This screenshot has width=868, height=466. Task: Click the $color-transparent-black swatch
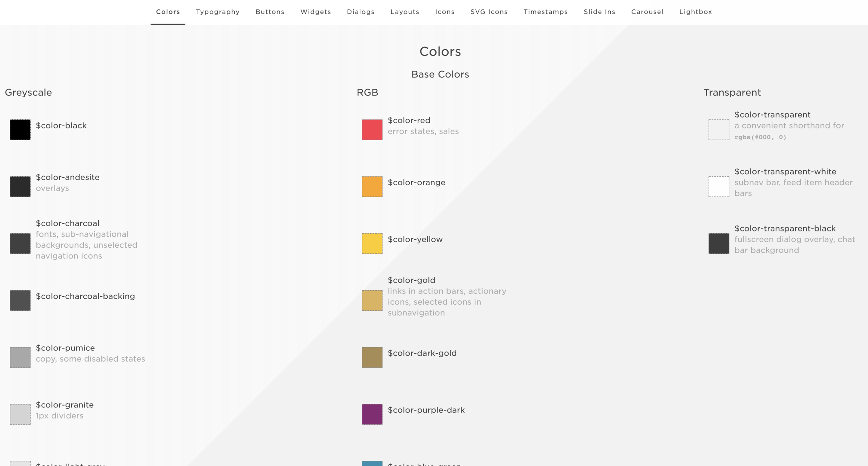719,244
